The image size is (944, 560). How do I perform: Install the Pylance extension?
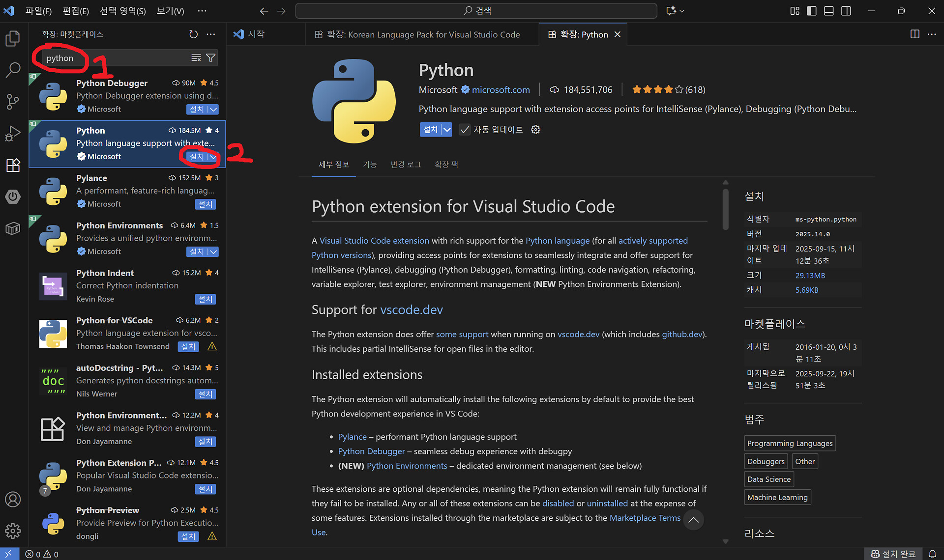[x=205, y=204]
